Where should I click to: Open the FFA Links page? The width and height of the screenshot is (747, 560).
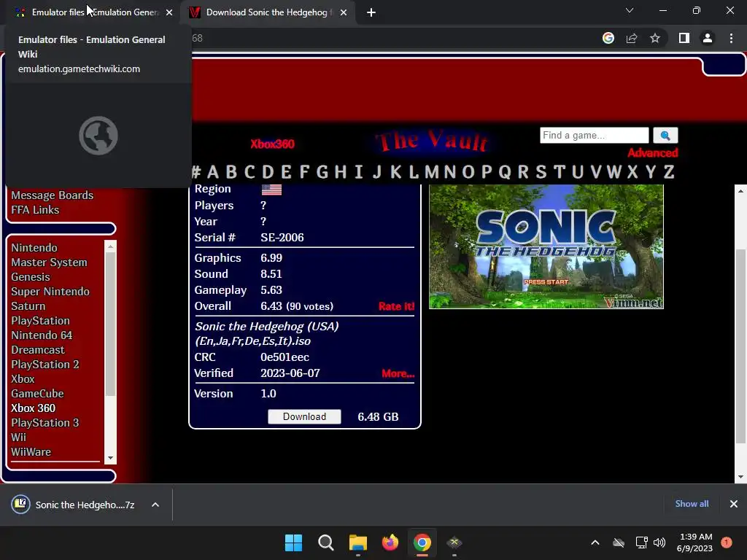coord(35,210)
